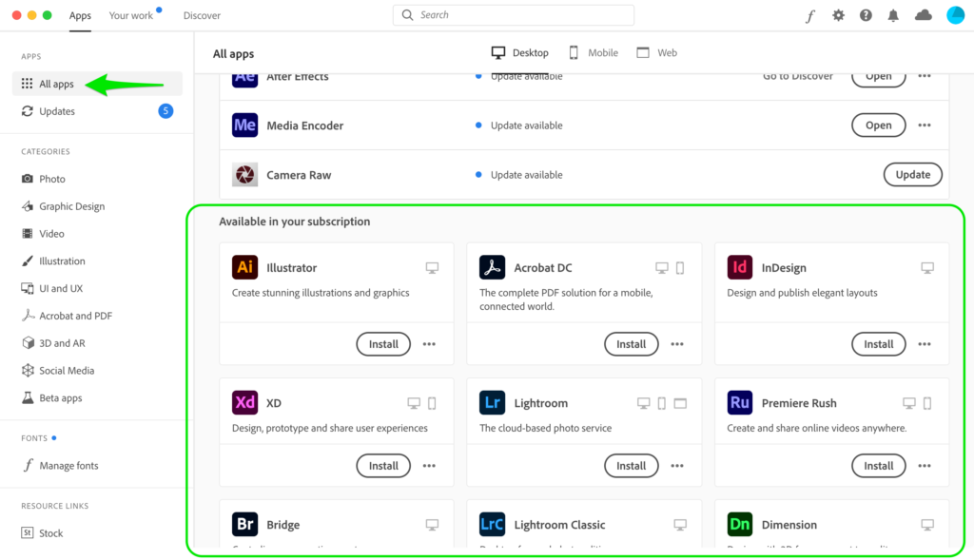Open more options for Premiere Rush
The width and height of the screenshot is (974, 560).
point(925,466)
